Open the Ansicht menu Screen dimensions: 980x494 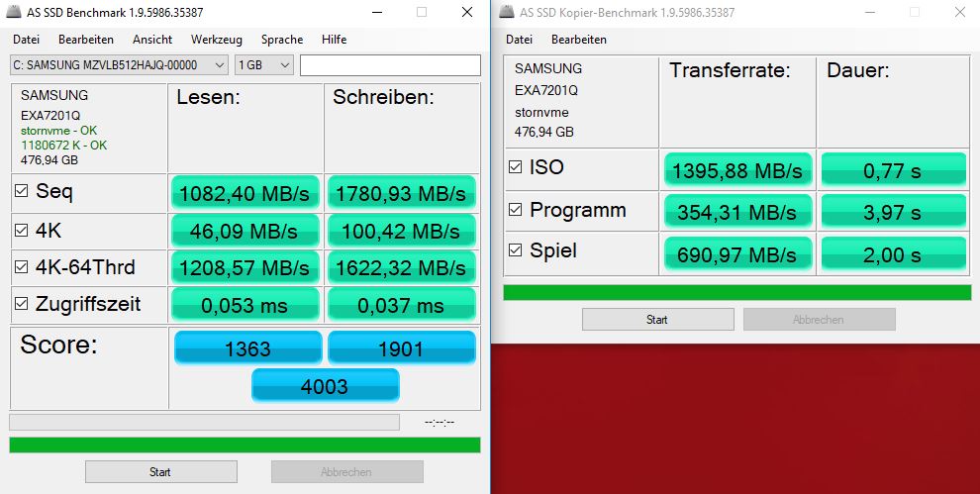[152, 40]
